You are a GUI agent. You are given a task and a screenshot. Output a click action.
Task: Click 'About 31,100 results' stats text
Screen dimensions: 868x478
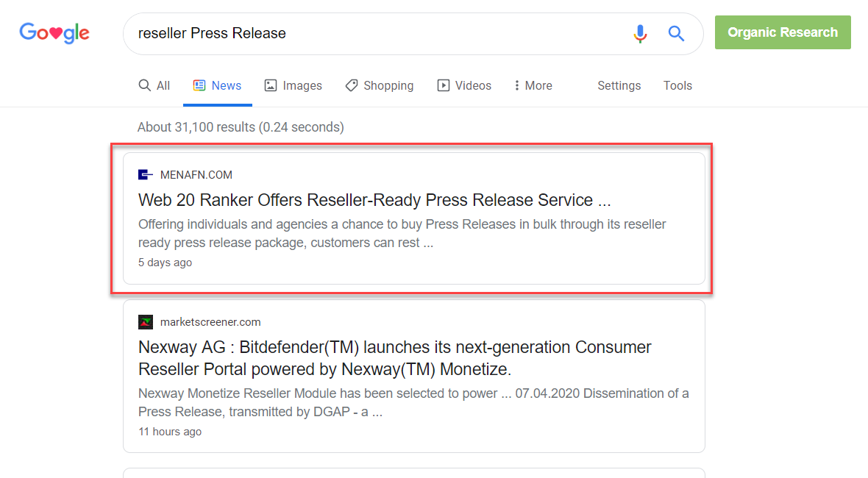tap(241, 127)
